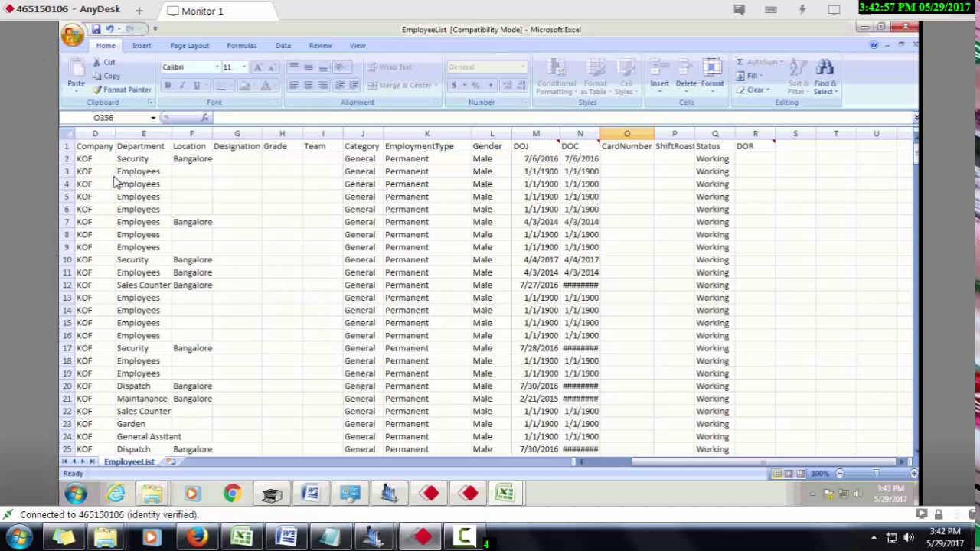Switch to Page Layout view button
This screenshot has width=980, height=551.
pyautogui.click(x=789, y=474)
